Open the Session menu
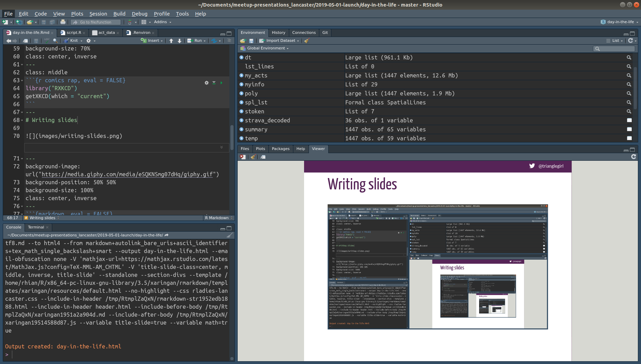This screenshot has height=364, width=641. (x=98, y=14)
